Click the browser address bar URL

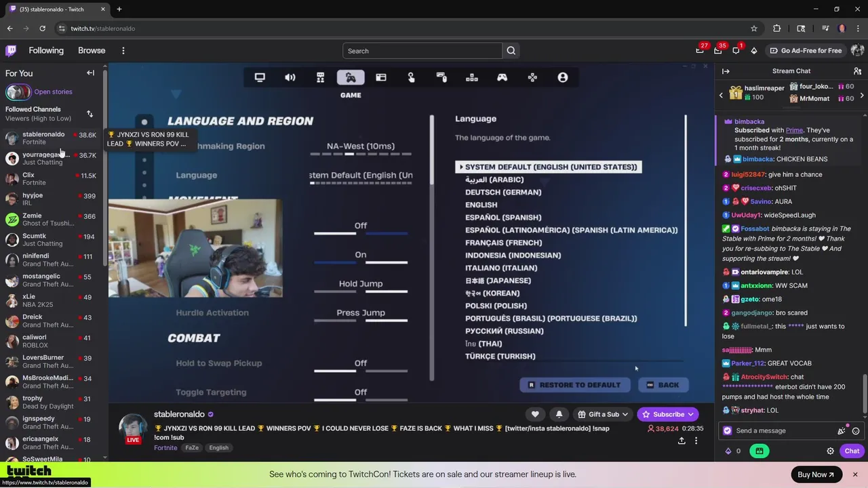tap(103, 28)
